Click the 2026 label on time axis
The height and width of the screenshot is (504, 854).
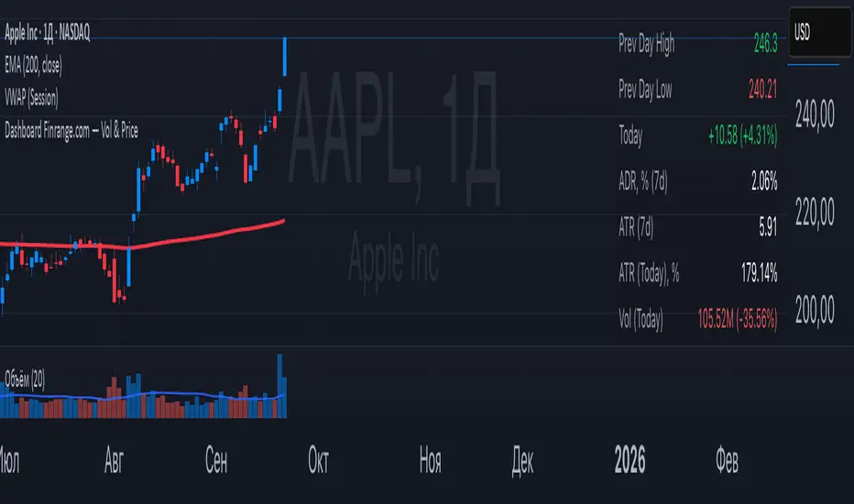630,460
